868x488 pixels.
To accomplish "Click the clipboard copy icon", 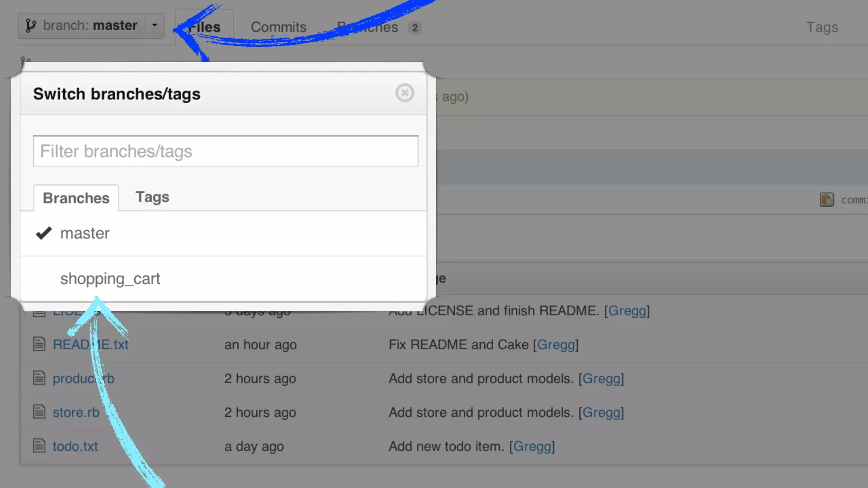I will pos(826,200).
